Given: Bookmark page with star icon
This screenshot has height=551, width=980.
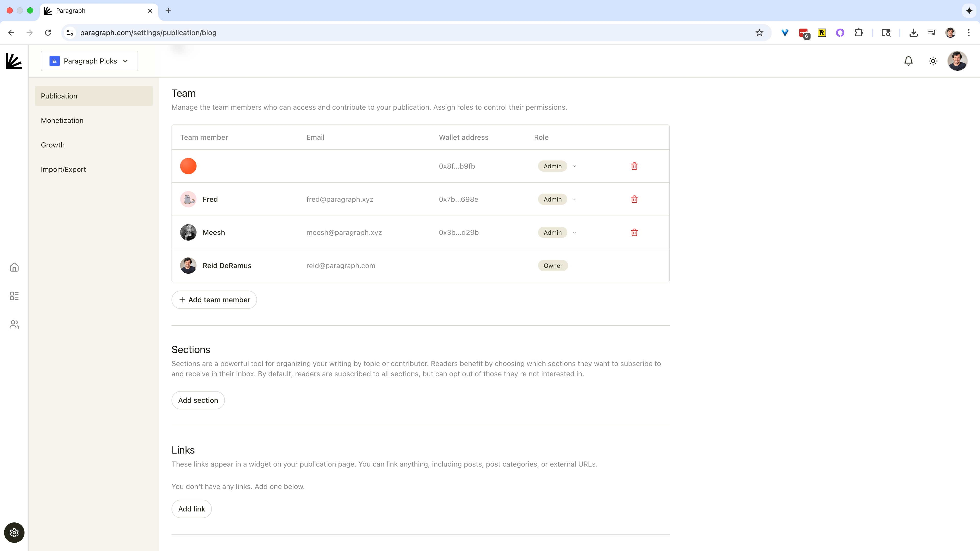Looking at the screenshot, I should point(759,33).
